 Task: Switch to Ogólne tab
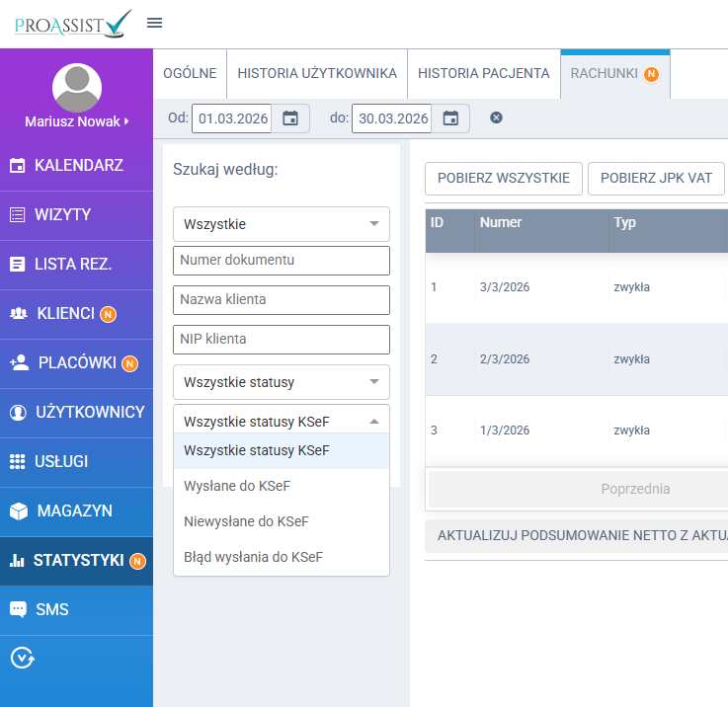pos(190,74)
